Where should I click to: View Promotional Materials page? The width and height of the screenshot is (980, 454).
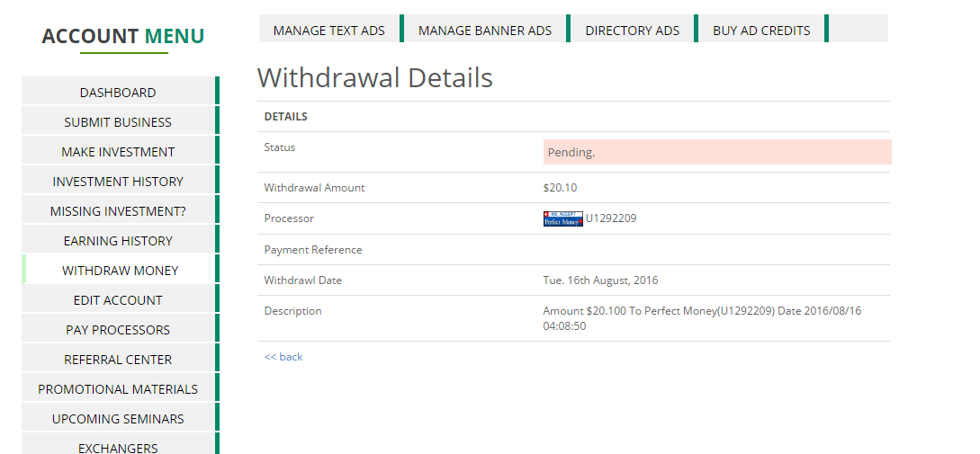click(x=118, y=389)
